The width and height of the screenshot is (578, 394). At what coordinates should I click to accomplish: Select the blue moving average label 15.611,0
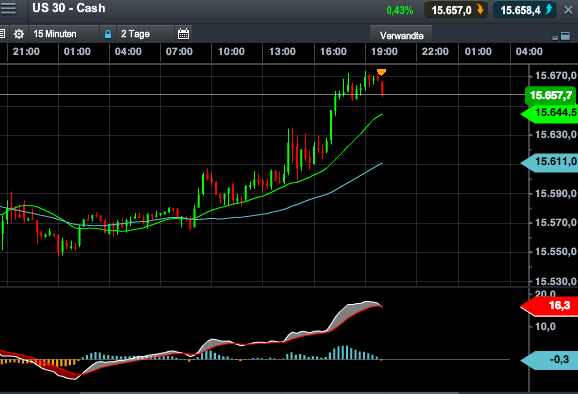[550, 162]
